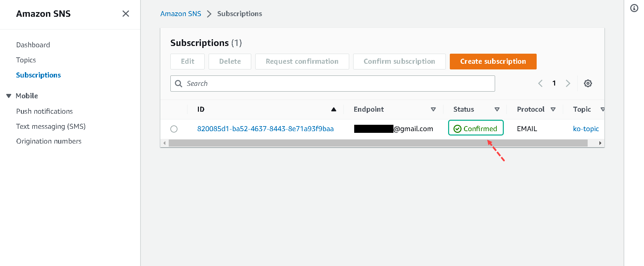Go to the previous page of subscriptions
This screenshot has width=644, height=266.
[x=540, y=84]
